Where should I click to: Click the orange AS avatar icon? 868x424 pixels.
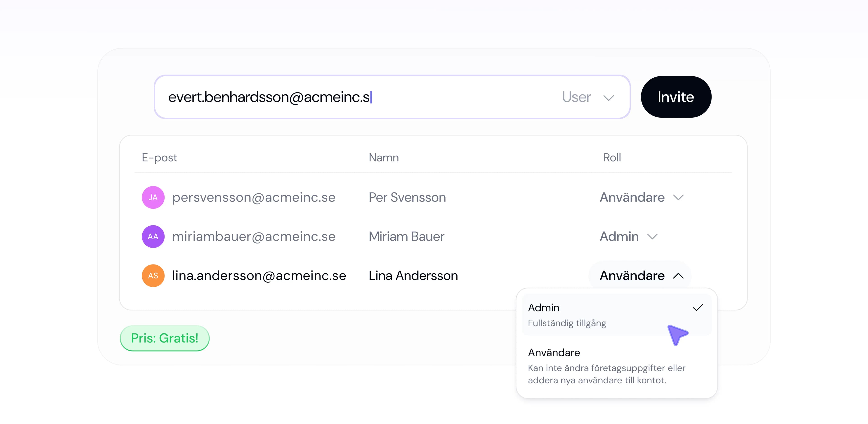(153, 276)
